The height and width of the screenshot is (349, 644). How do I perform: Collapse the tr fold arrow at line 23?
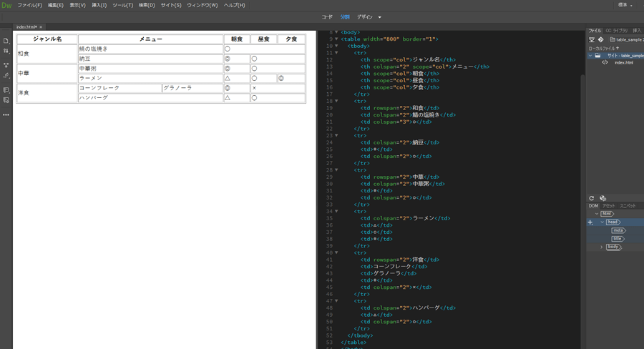(x=336, y=135)
